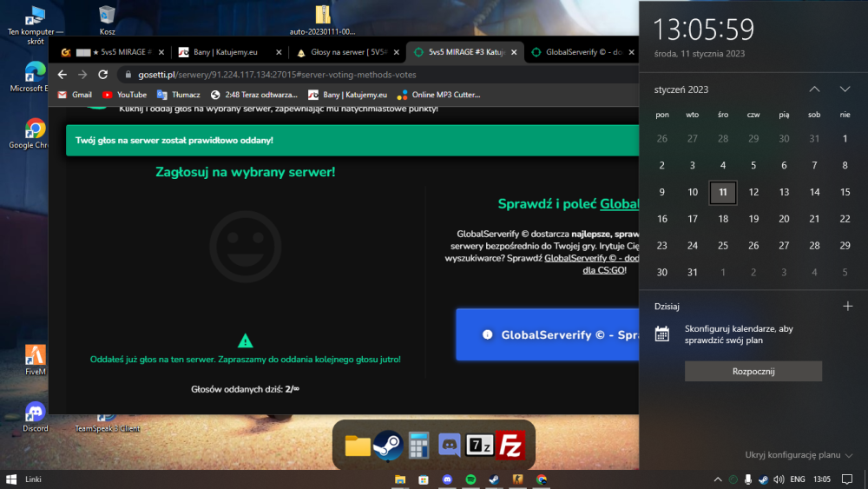Image resolution: width=868 pixels, height=489 pixels.
Task: Switch to Steam on the taskbar
Action: pos(495,479)
